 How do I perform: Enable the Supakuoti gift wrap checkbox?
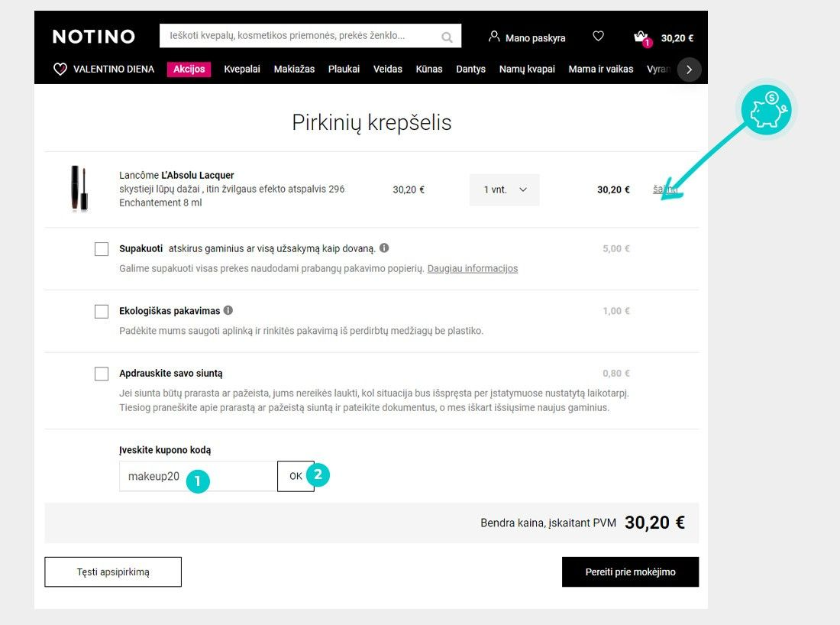(102, 249)
